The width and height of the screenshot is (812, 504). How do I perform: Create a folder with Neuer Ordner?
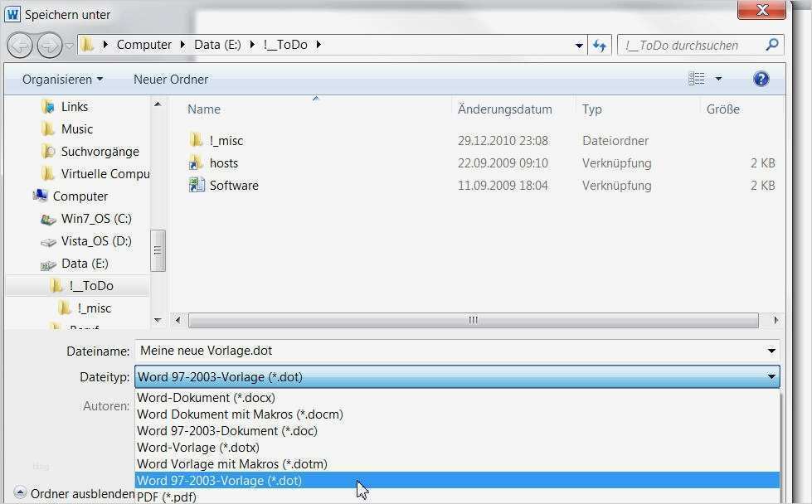point(170,79)
